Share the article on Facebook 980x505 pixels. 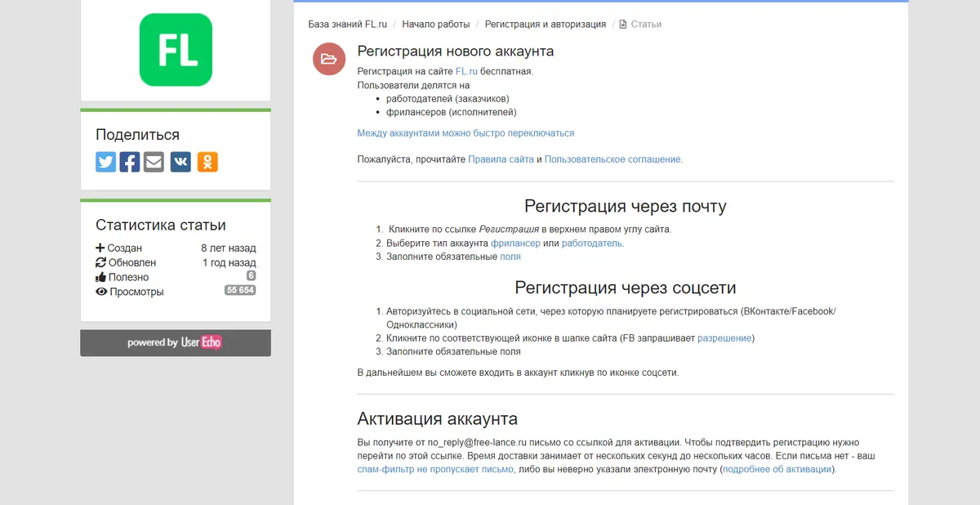point(130,162)
